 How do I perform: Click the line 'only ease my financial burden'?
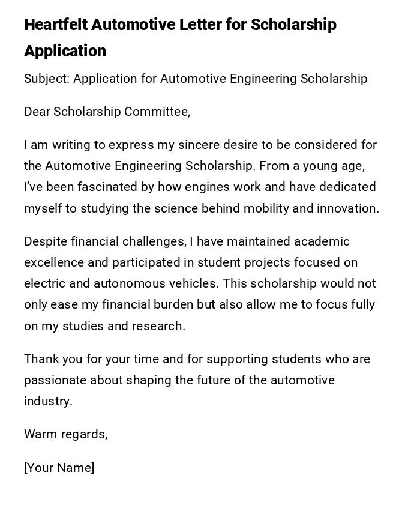[x=199, y=304]
